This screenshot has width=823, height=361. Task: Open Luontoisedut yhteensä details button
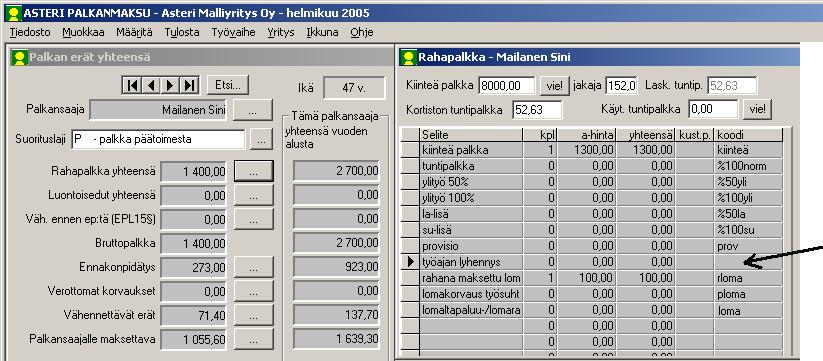(x=254, y=195)
